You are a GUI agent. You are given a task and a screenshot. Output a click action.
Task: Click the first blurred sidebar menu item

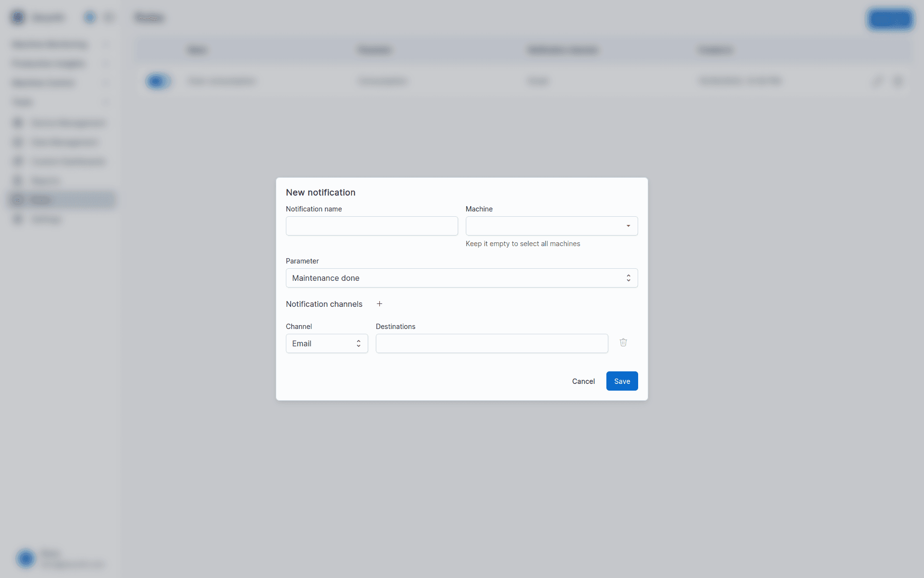[50, 44]
